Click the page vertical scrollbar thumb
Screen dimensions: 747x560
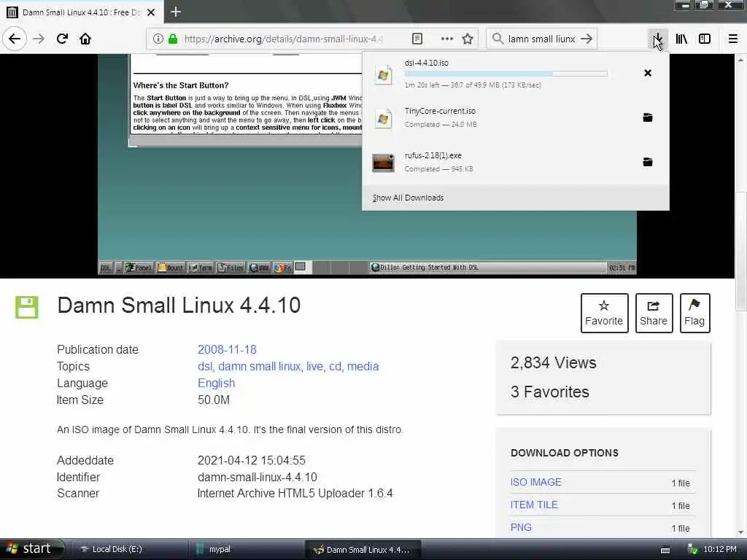740,251
